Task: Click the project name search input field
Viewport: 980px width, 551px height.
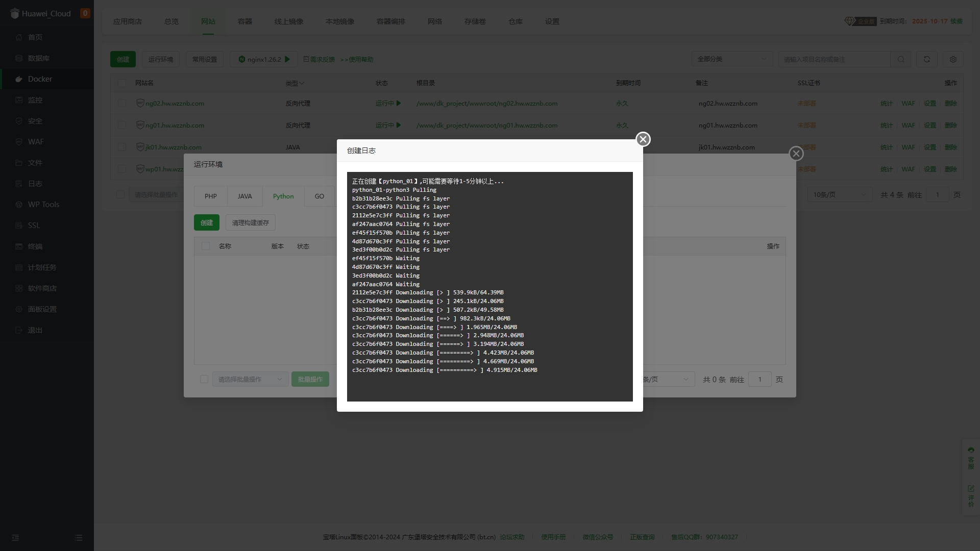Action: [835, 59]
